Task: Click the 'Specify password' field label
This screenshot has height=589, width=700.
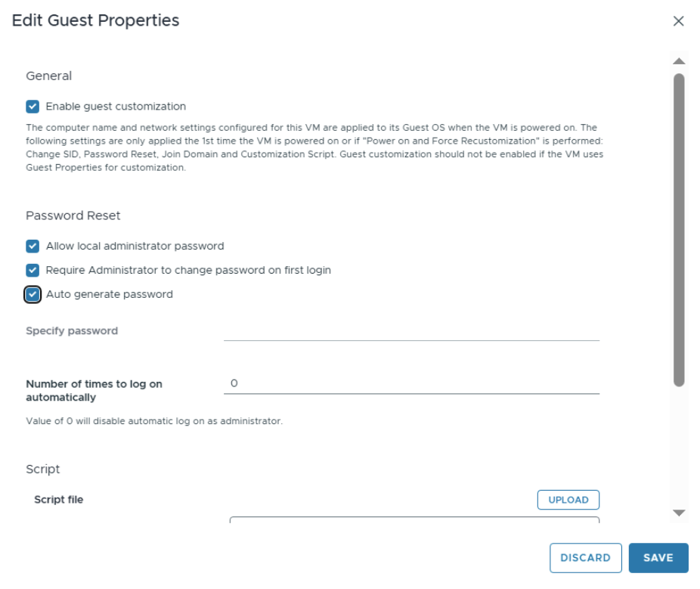Action: [72, 331]
